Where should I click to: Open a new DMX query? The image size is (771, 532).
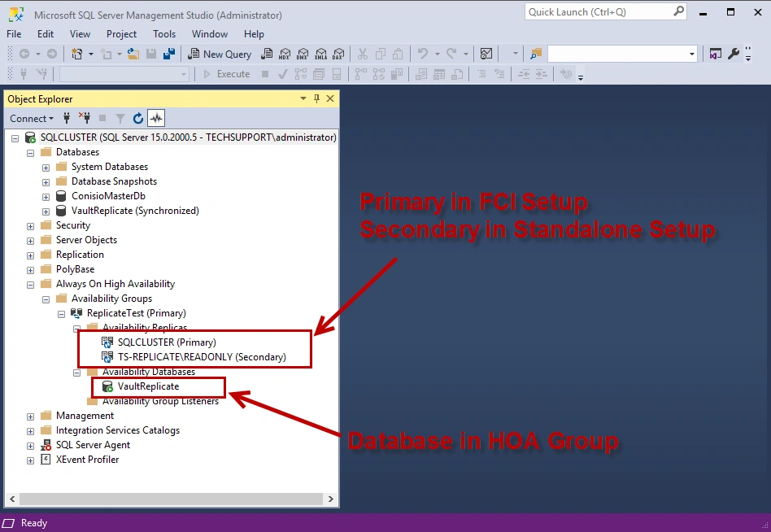coord(303,54)
